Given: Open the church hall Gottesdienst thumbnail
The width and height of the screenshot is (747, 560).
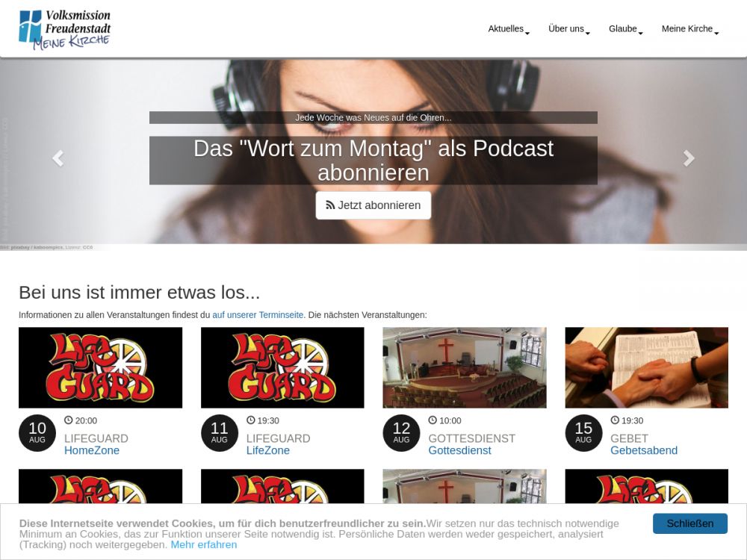Looking at the screenshot, I should [464, 367].
